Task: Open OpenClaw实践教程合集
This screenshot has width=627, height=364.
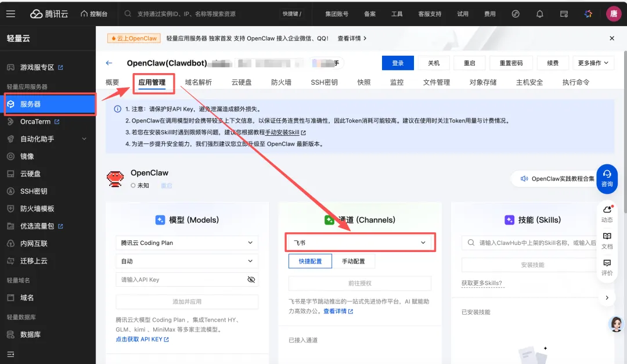Action: 558,179
